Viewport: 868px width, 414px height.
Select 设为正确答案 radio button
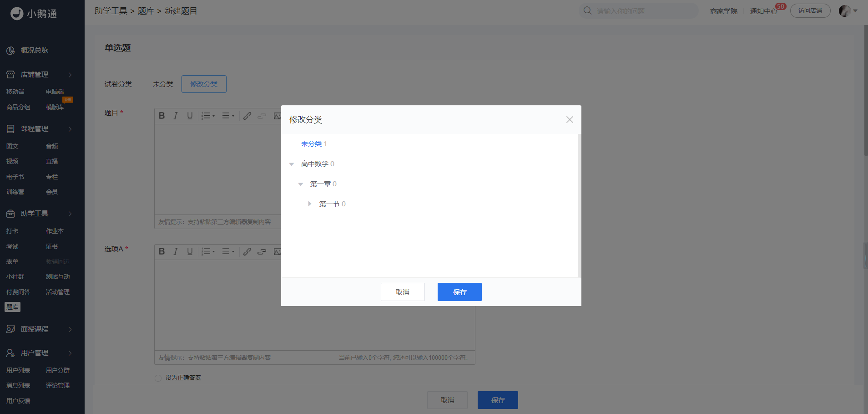[158, 378]
